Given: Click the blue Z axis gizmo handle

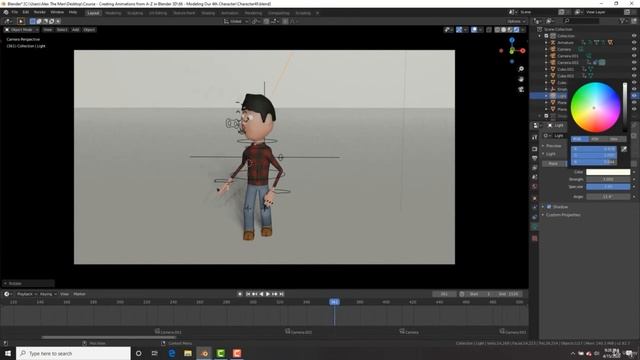Looking at the screenshot, I should coord(512,40).
